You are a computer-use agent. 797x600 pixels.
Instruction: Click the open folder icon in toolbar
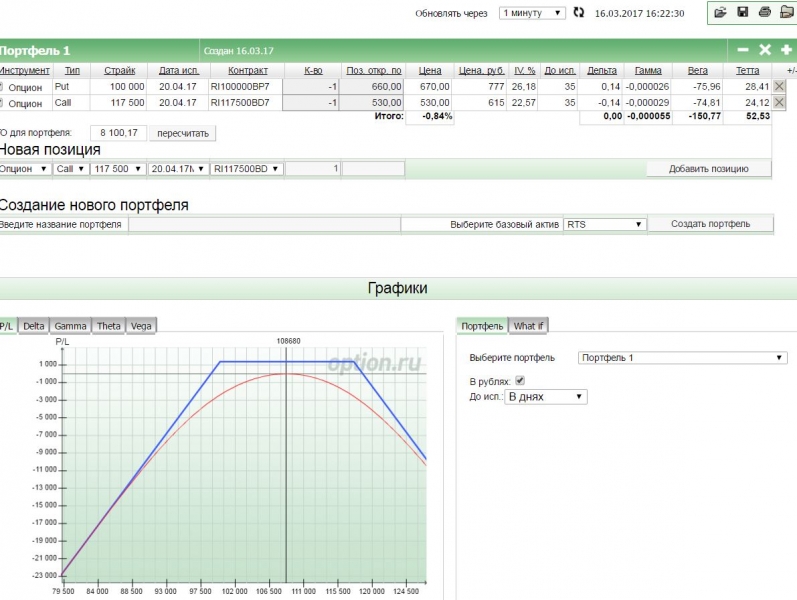(720, 12)
